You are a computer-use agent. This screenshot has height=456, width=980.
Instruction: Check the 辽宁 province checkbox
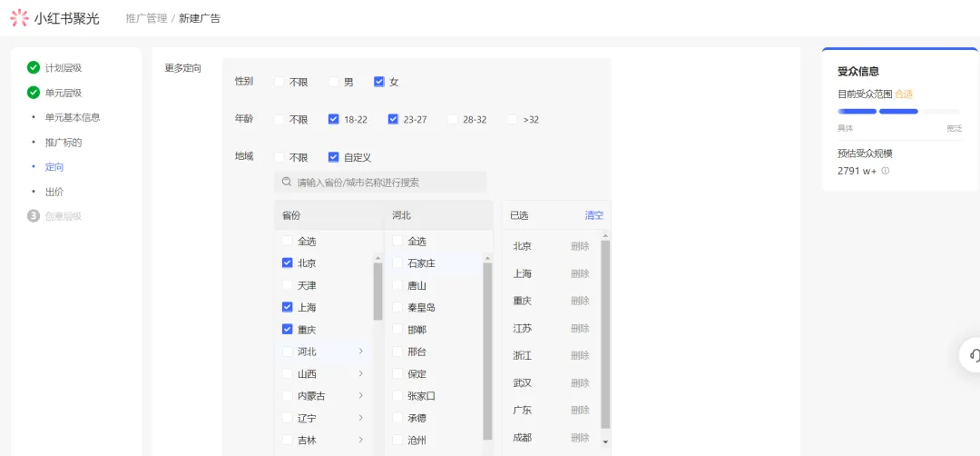click(x=288, y=418)
